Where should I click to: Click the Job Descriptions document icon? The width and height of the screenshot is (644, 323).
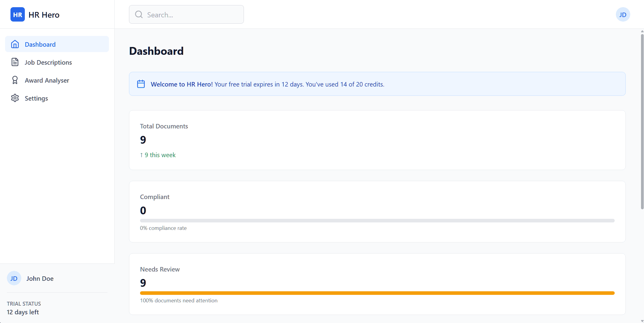(15, 62)
